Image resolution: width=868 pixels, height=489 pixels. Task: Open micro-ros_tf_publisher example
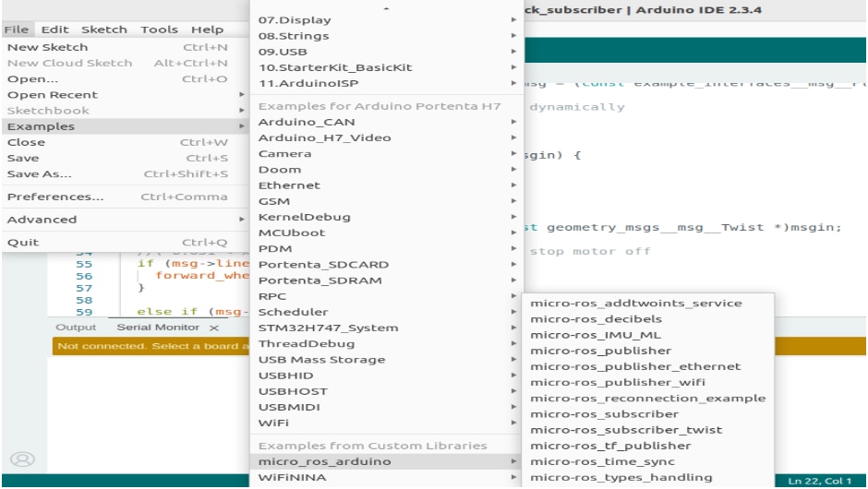coord(647,446)
